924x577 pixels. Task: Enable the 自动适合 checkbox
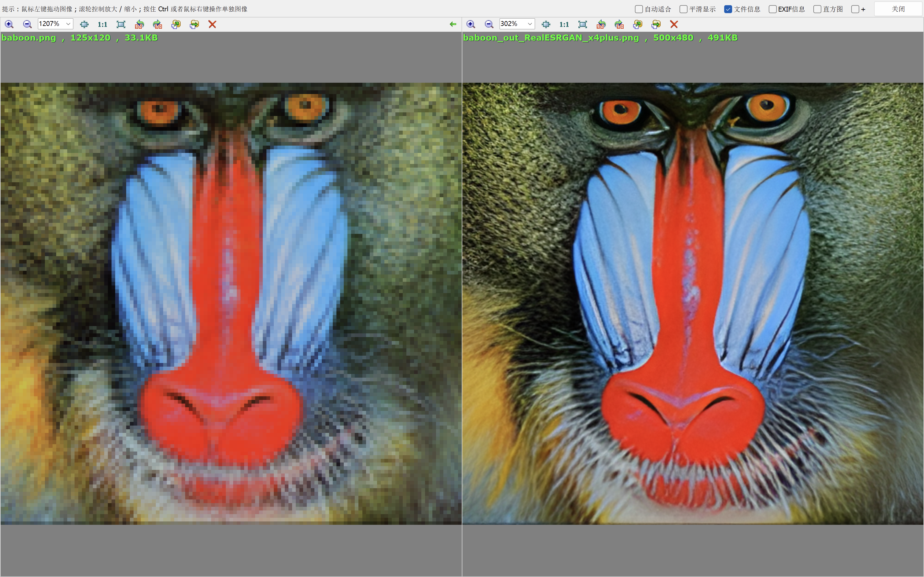pos(639,9)
